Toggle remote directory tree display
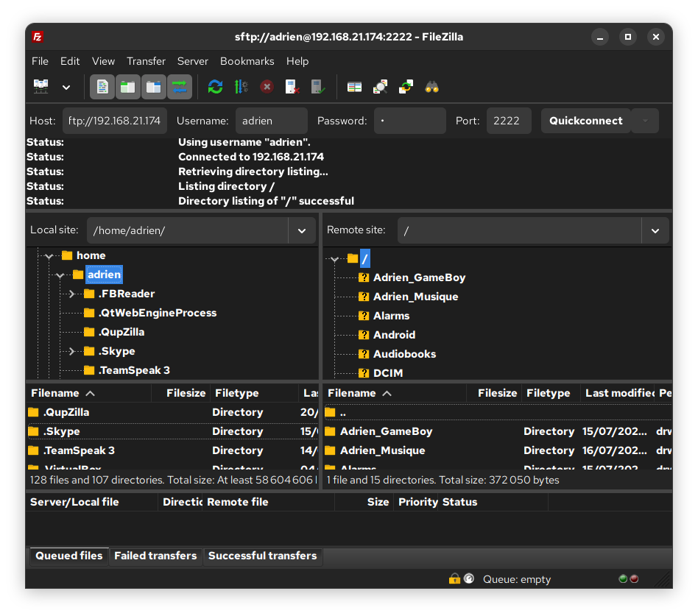The image size is (698, 616). tap(154, 87)
